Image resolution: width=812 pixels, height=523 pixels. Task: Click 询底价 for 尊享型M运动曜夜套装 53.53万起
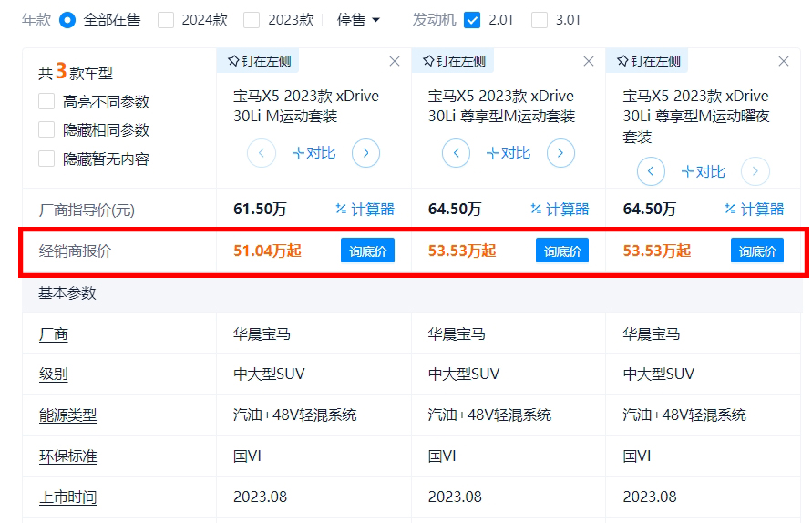pyautogui.click(x=757, y=251)
